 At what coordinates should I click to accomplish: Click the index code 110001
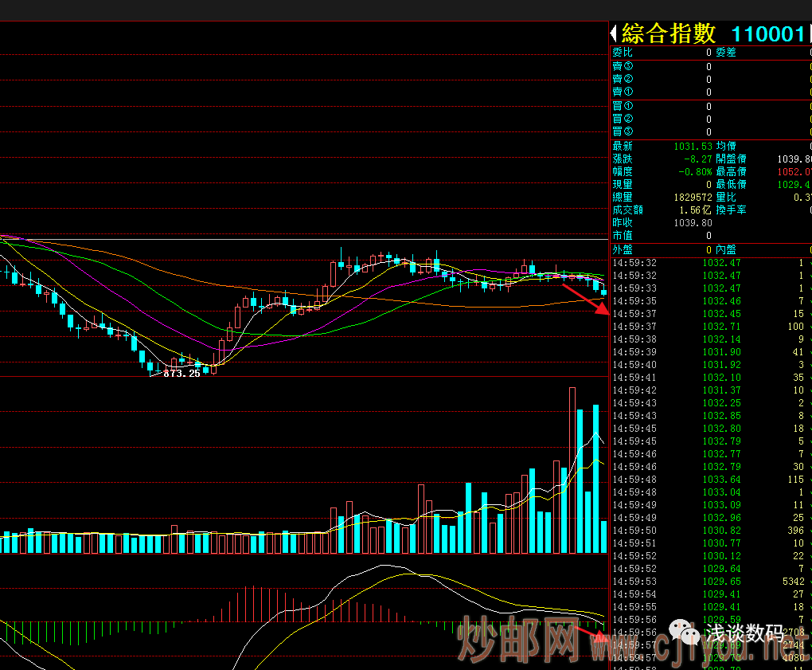point(767,33)
